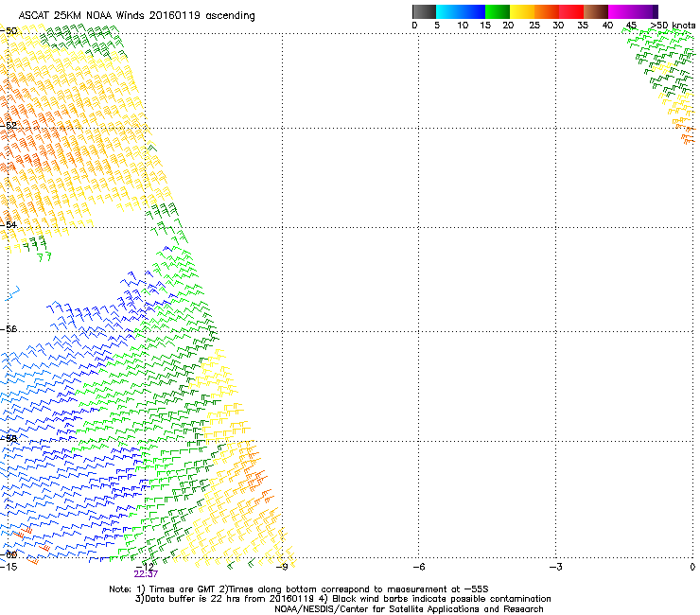The width and height of the screenshot is (700, 615).
Task: Pick the brown 35-40 knots legend segment
Action: point(596,11)
